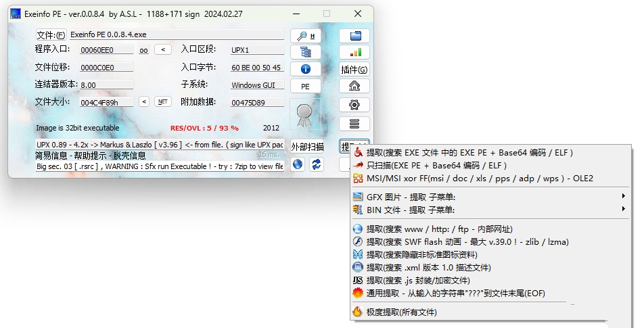The width and height of the screenshot is (644, 328).
Task: Select MSI/MSI xor FF OLE2 menu item
Action: click(x=490, y=178)
